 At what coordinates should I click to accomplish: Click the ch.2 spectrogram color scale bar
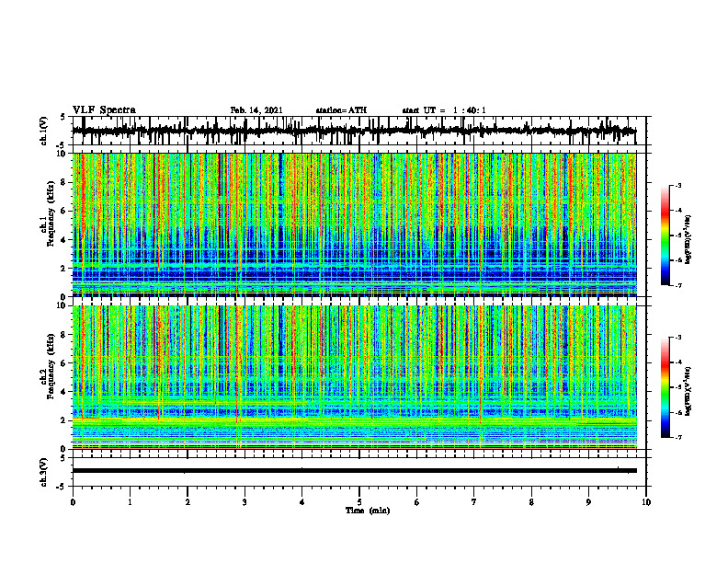coord(665,387)
